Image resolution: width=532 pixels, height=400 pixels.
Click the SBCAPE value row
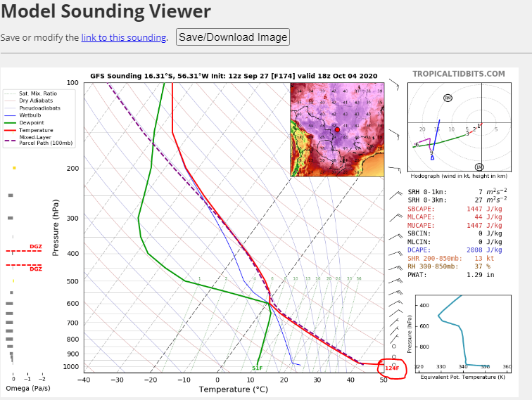[x=455, y=209]
